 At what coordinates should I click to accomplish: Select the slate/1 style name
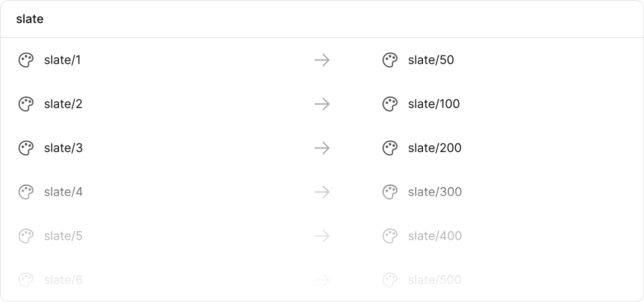[62, 60]
